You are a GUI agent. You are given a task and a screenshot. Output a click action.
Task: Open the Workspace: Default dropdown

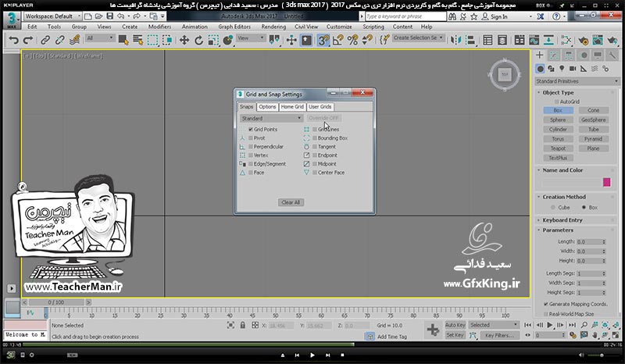(52, 16)
